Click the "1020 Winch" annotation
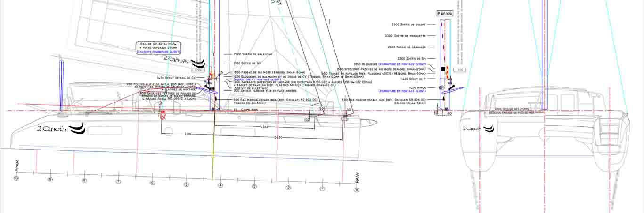Viewport: 644px width, 213px height. click(403, 89)
